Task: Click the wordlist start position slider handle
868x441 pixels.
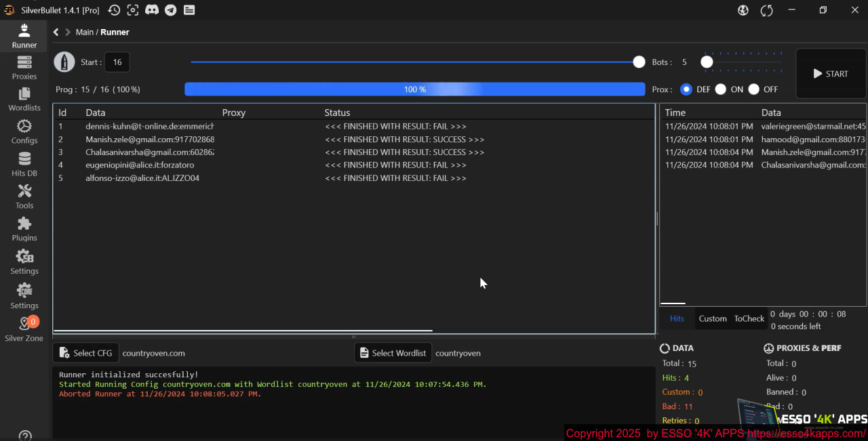Action: tap(639, 62)
